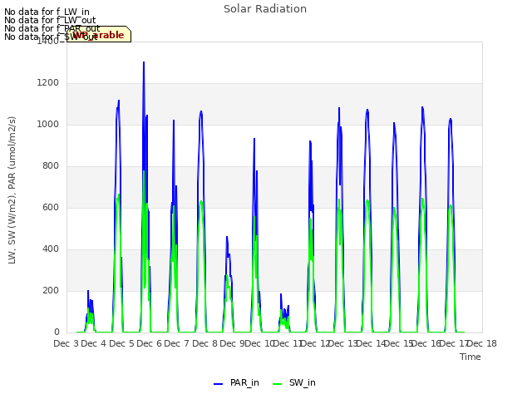
Task: Click the 'No data for f_LW_in' message
Action: click(x=47, y=12)
